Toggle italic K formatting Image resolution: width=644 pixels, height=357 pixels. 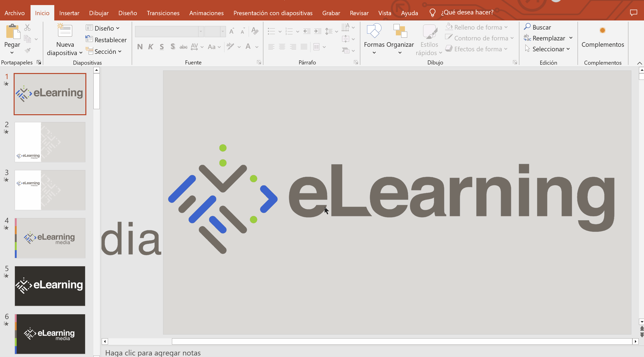click(x=151, y=47)
